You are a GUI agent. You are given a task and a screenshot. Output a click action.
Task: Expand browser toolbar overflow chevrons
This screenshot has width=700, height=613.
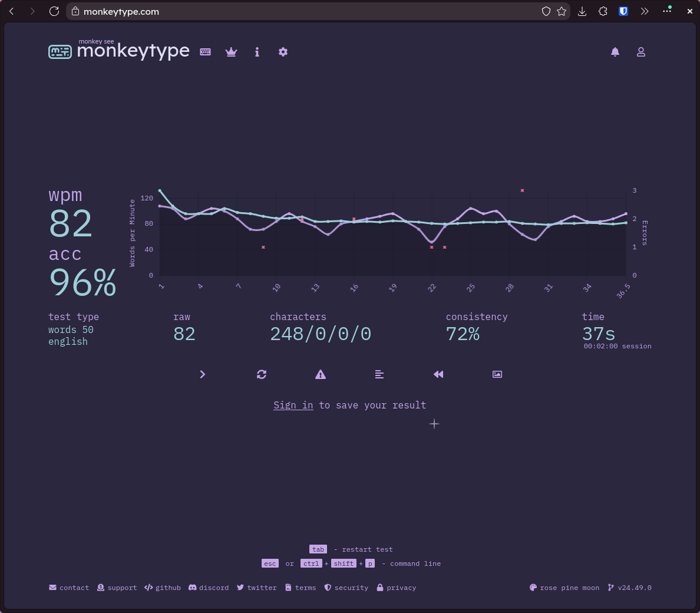coord(644,12)
